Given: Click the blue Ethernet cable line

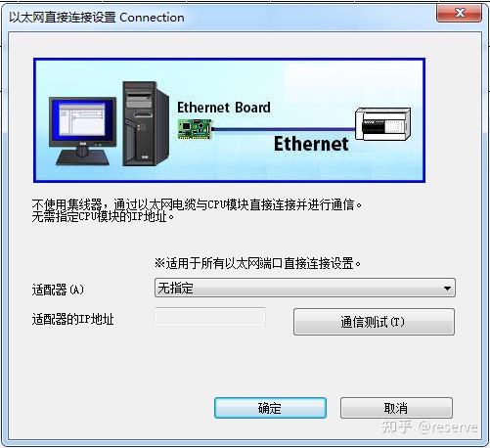Looking at the screenshot, I should click(x=284, y=129).
